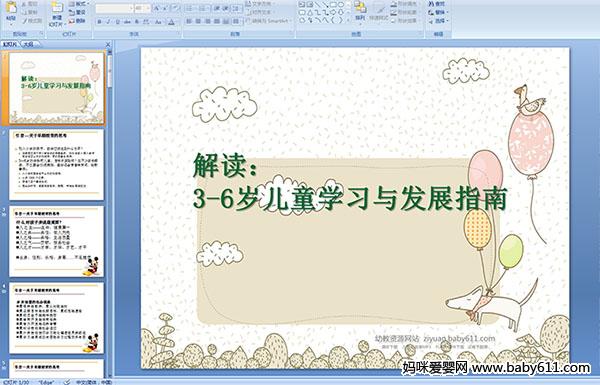This screenshot has width=600, height=385.
Task: Toggle bold formatting
Action: pos(99,22)
